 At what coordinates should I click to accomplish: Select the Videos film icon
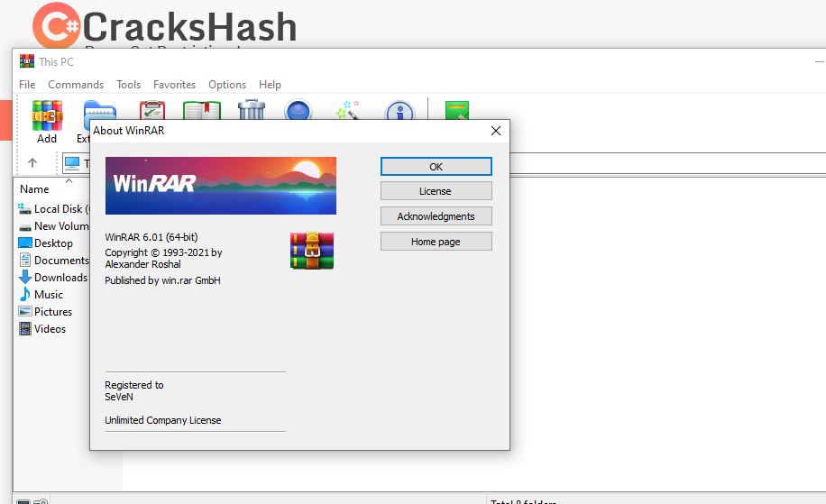(x=24, y=328)
